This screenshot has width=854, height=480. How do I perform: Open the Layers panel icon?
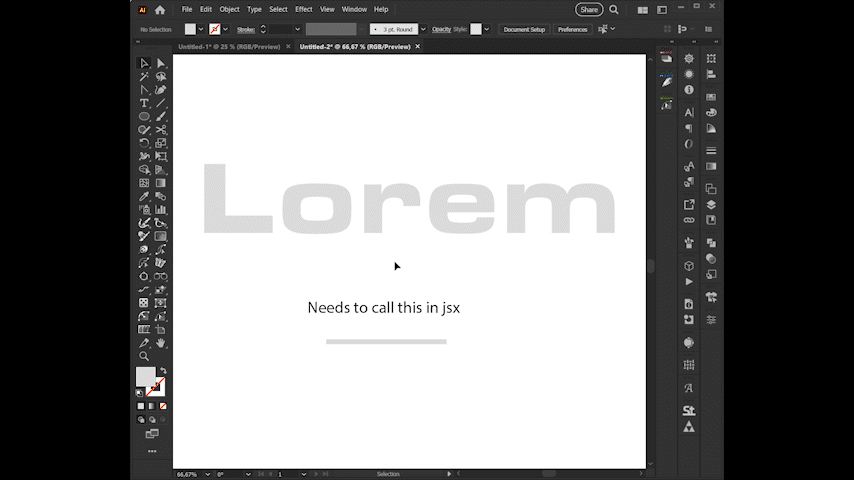pyautogui.click(x=711, y=204)
